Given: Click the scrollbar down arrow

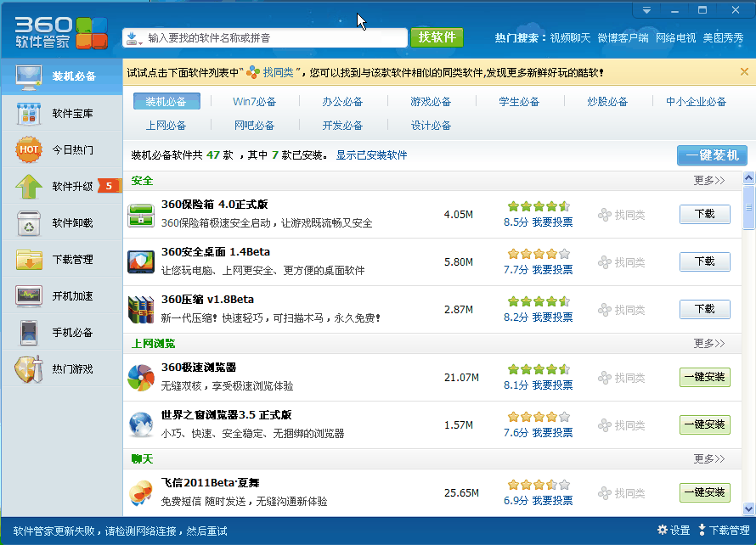Looking at the screenshot, I should pos(748,508).
